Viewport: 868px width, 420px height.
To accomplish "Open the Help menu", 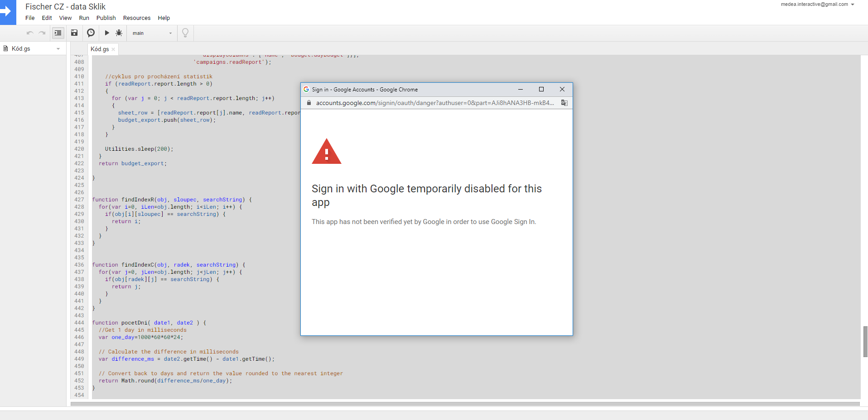I will 164,18.
